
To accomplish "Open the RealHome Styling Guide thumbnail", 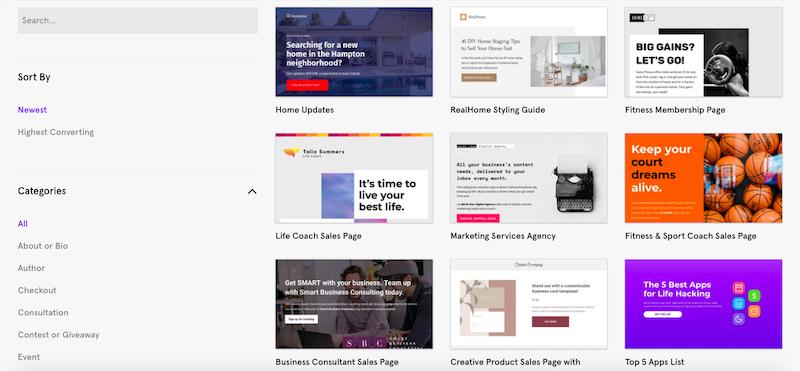I will pyautogui.click(x=529, y=52).
